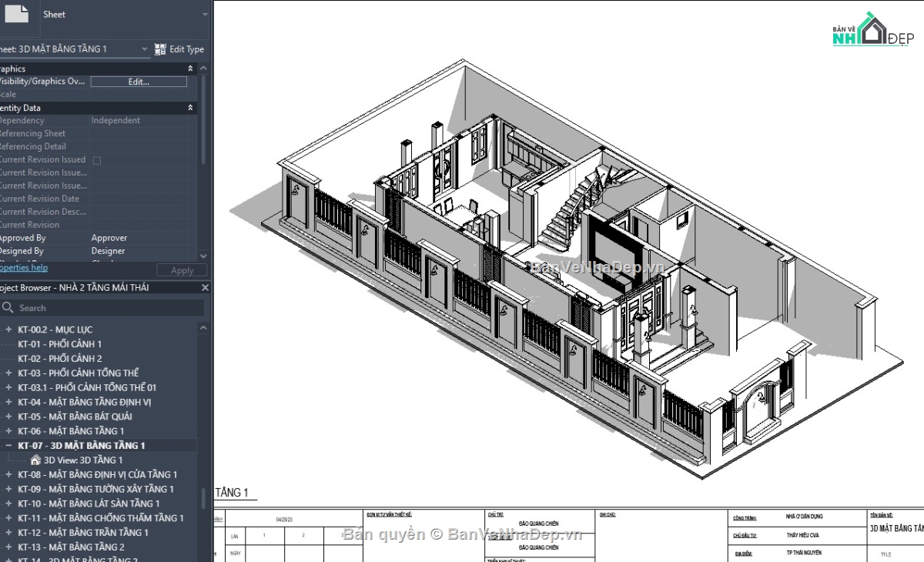Select the 3D View house icon
Image resolution: width=924 pixels, height=562 pixels.
pyautogui.click(x=35, y=460)
